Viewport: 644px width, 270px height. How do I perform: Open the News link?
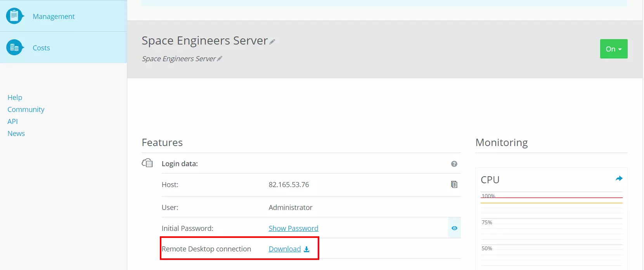[16, 133]
